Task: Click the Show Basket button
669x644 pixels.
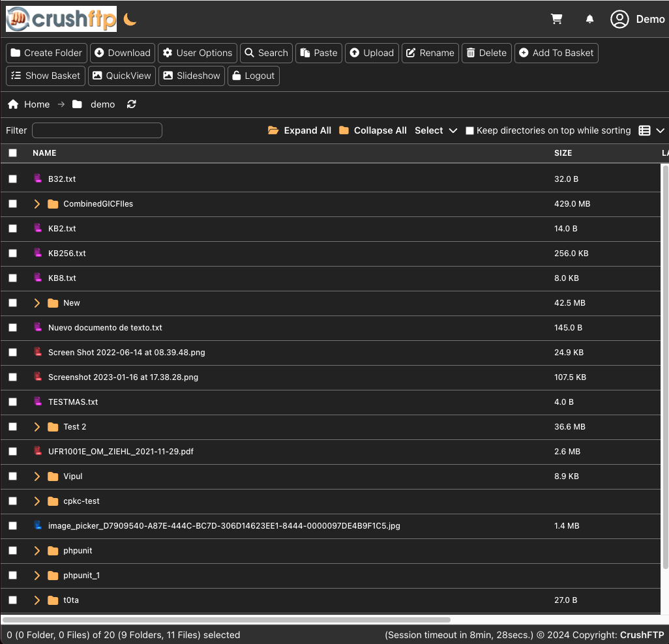Action: pos(46,76)
